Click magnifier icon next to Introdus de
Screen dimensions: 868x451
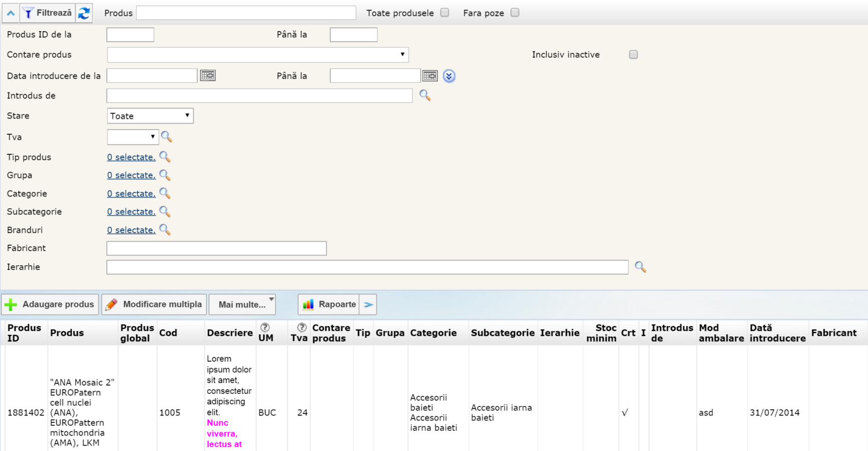point(425,95)
